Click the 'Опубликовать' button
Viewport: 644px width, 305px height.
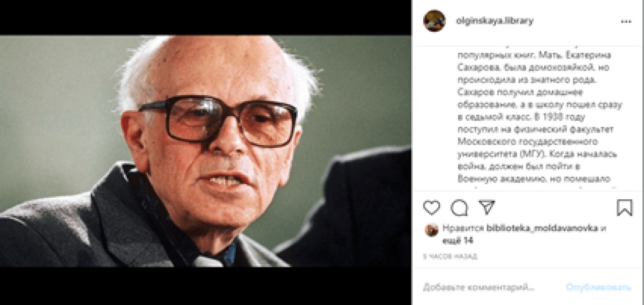599,287
